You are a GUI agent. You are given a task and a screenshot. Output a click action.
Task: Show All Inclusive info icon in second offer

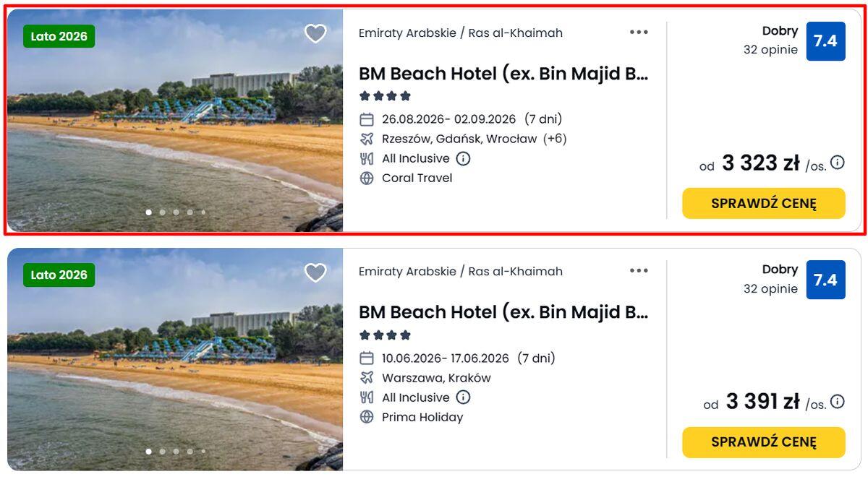tap(463, 397)
